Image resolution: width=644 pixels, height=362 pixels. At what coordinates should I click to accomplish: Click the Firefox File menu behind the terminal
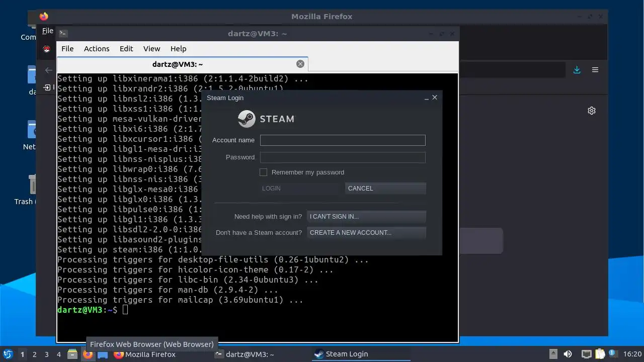[x=48, y=31]
